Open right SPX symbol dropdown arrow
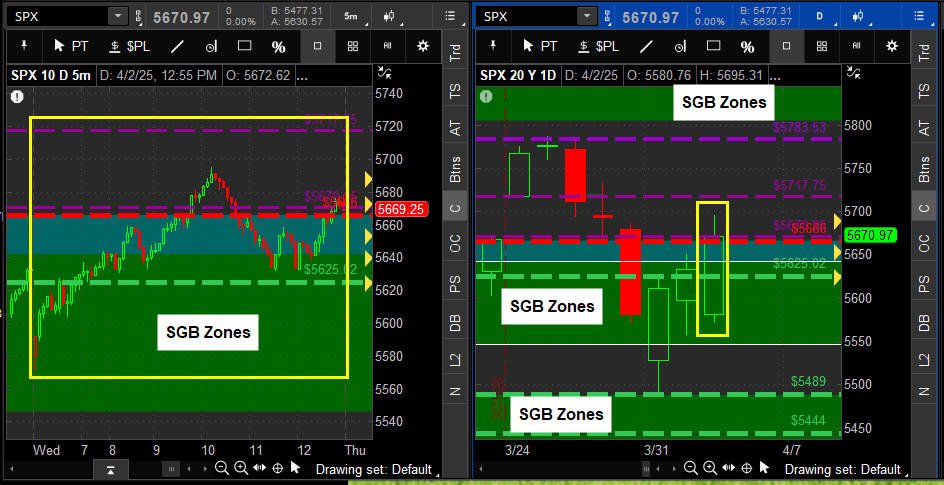Image resolution: width=944 pixels, height=485 pixels. coord(586,16)
